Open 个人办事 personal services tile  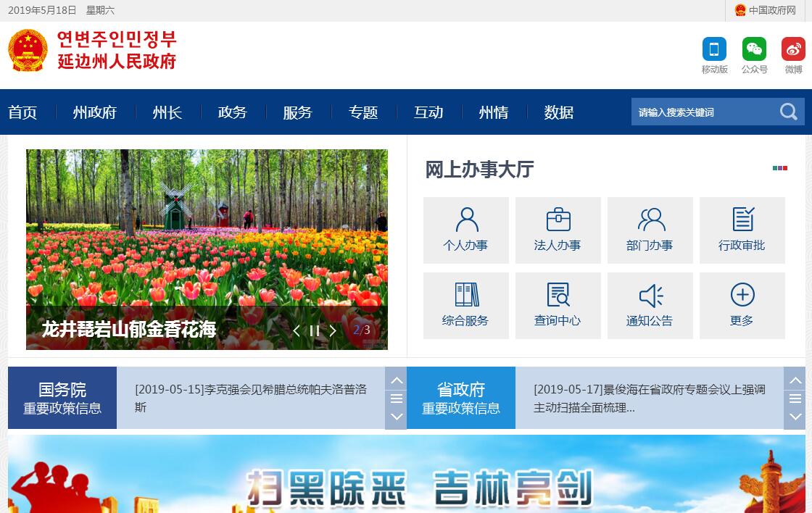pos(466,230)
